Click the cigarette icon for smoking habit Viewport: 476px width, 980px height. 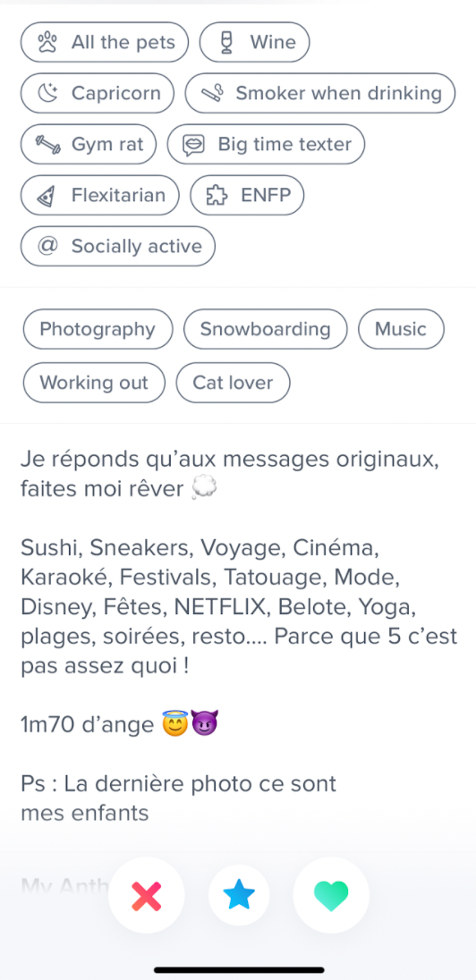pyautogui.click(x=212, y=94)
